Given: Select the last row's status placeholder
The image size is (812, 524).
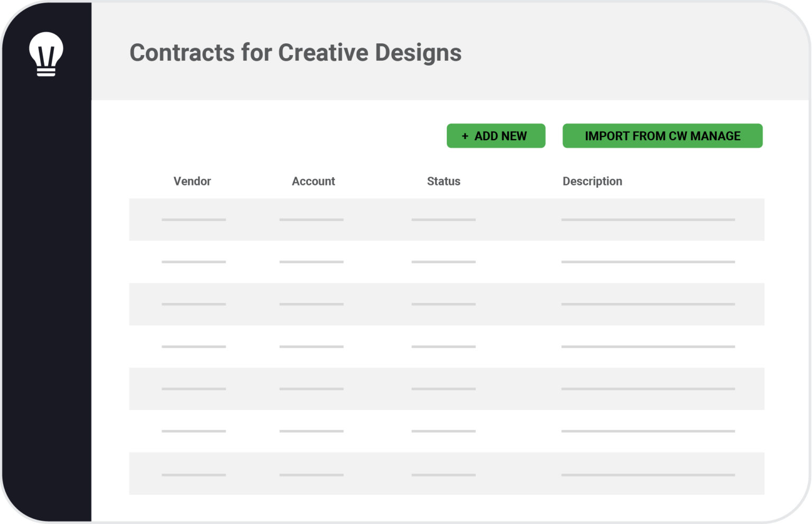Looking at the screenshot, I should pos(444,475).
